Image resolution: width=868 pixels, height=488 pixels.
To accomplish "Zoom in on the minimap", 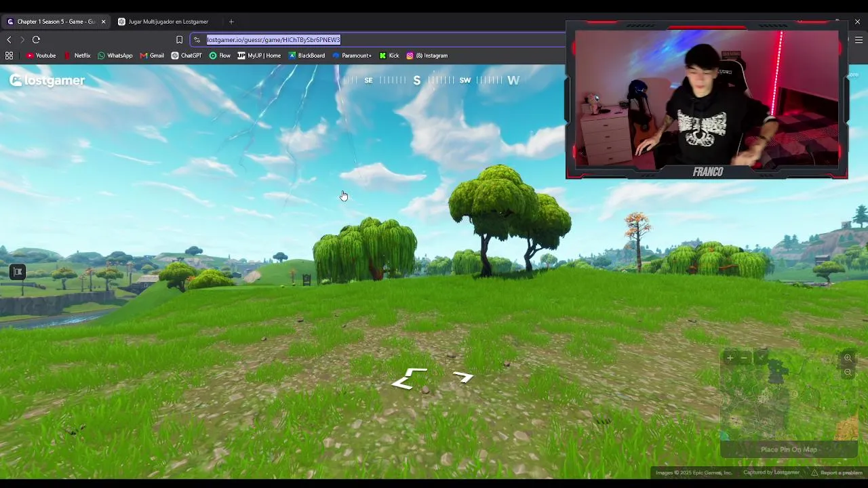I will click(x=848, y=358).
